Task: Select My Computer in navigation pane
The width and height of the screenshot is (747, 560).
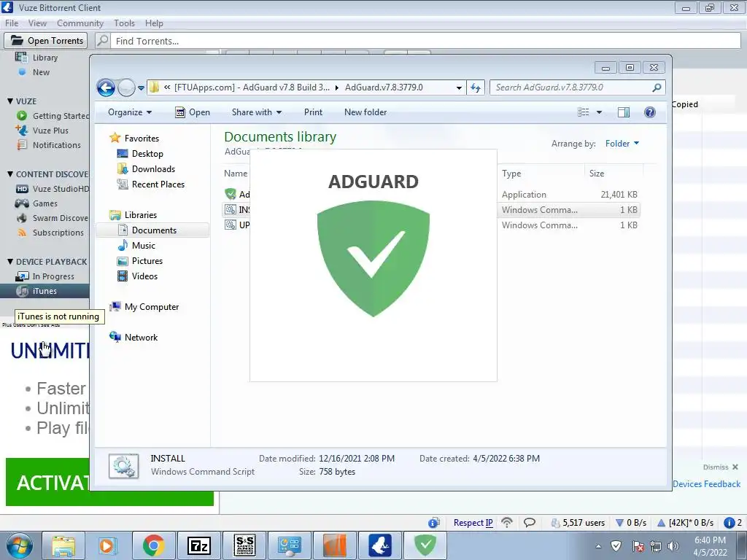Action: [x=144, y=307]
